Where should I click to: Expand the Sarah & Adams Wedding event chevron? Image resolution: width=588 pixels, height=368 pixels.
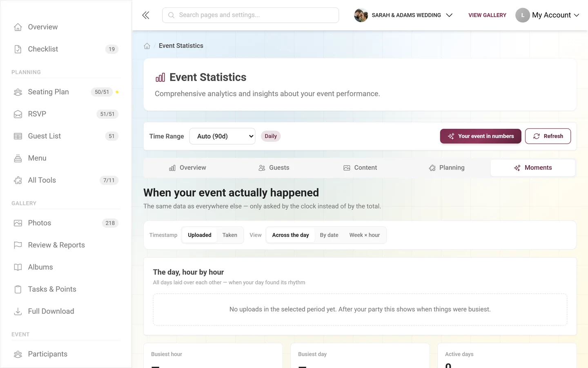pyautogui.click(x=449, y=15)
